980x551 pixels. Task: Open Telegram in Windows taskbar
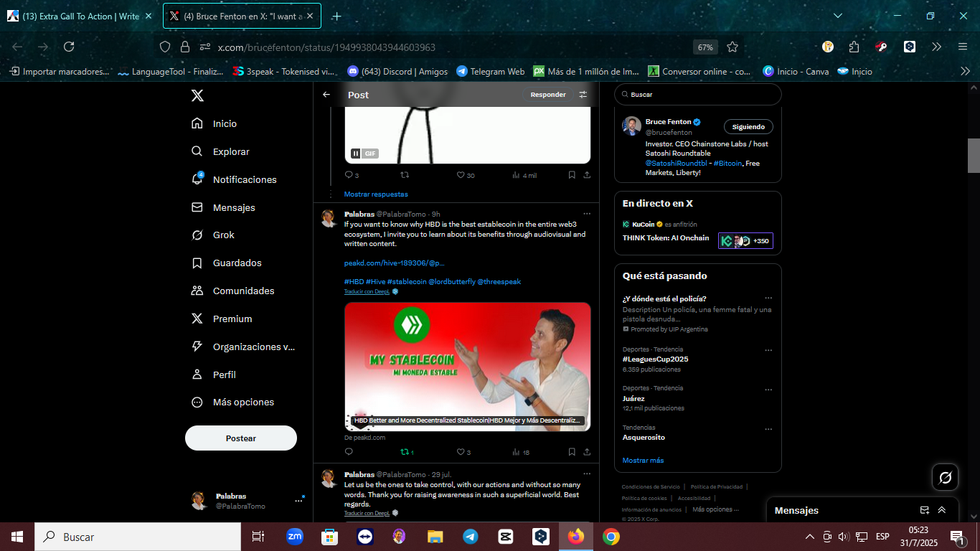[x=471, y=537]
